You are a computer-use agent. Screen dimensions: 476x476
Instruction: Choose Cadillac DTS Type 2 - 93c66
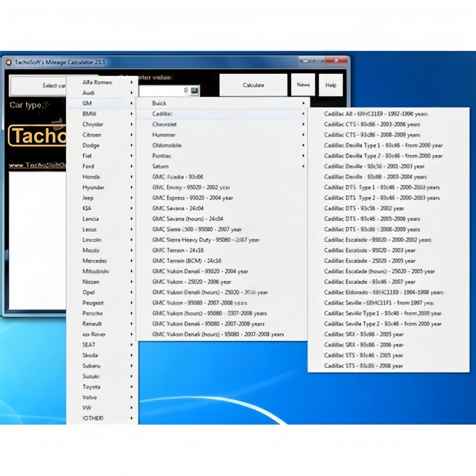pos(389,198)
